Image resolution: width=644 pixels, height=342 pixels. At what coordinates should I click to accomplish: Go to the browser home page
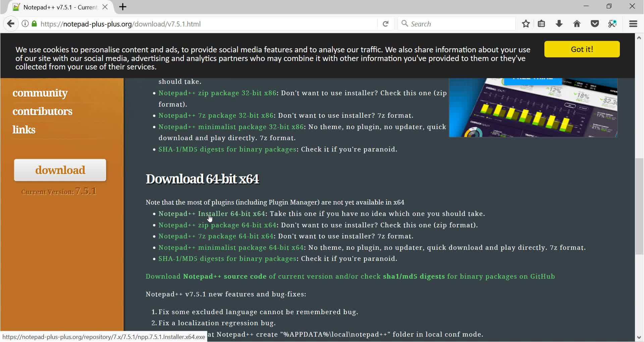pyautogui.click(x=577, y=23)
